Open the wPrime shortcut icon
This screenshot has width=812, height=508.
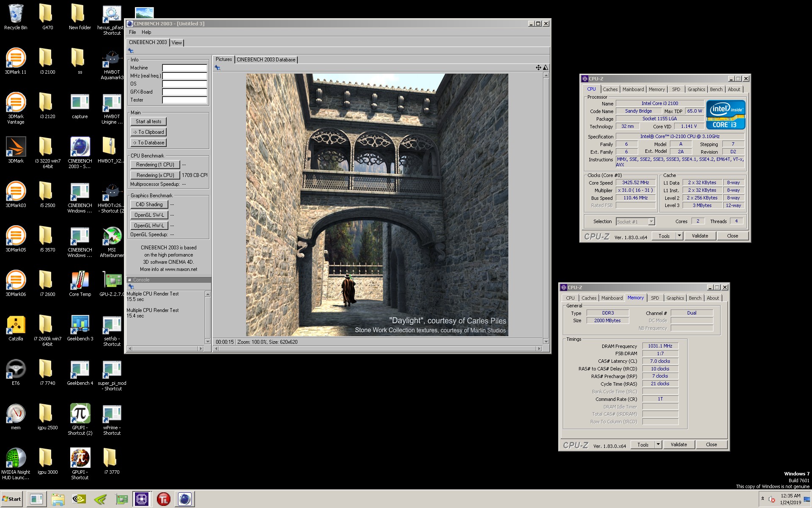(112, 419)
